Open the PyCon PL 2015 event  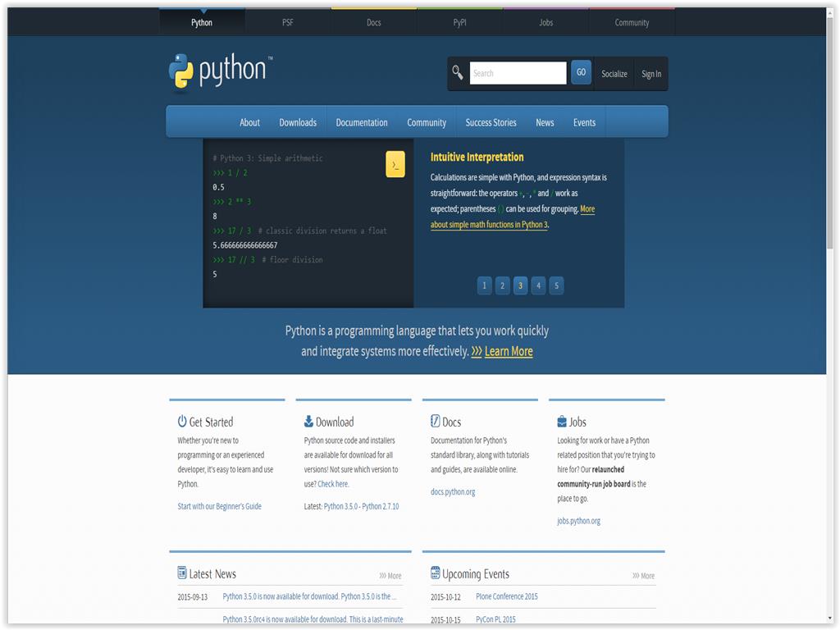click(x=495, y=619)
